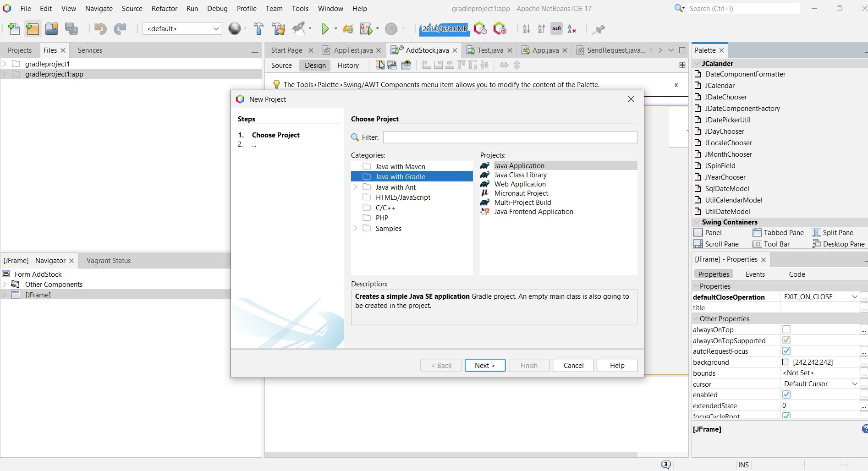The height and width of the screenshot is (471, 868).
Task: Click the Filter field in New Project
Action: pos(510,137)
